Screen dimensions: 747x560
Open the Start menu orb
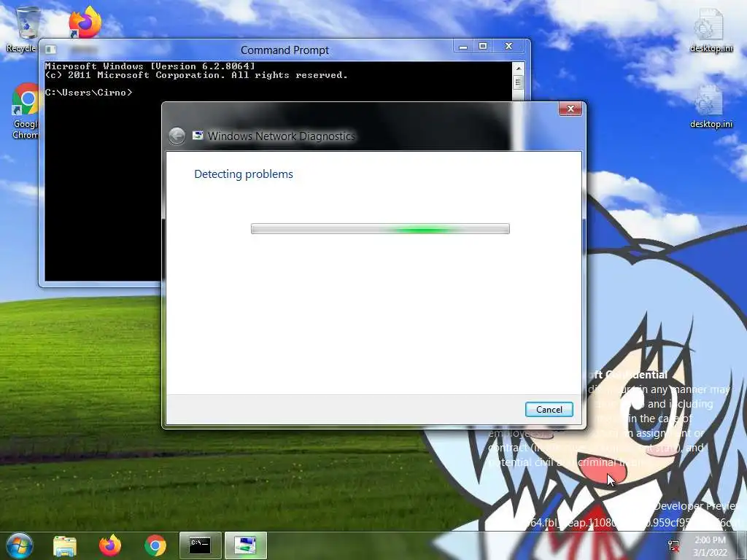[19, 545]
